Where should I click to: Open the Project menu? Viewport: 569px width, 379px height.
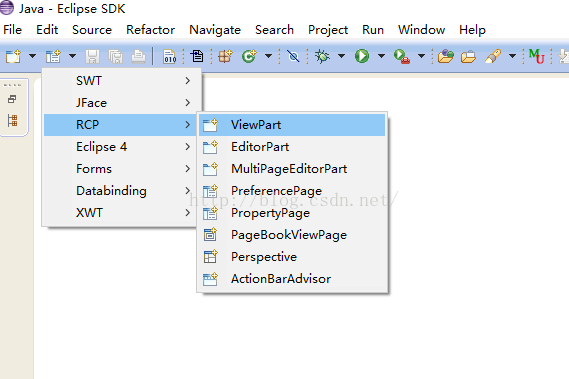click(328, 30)
